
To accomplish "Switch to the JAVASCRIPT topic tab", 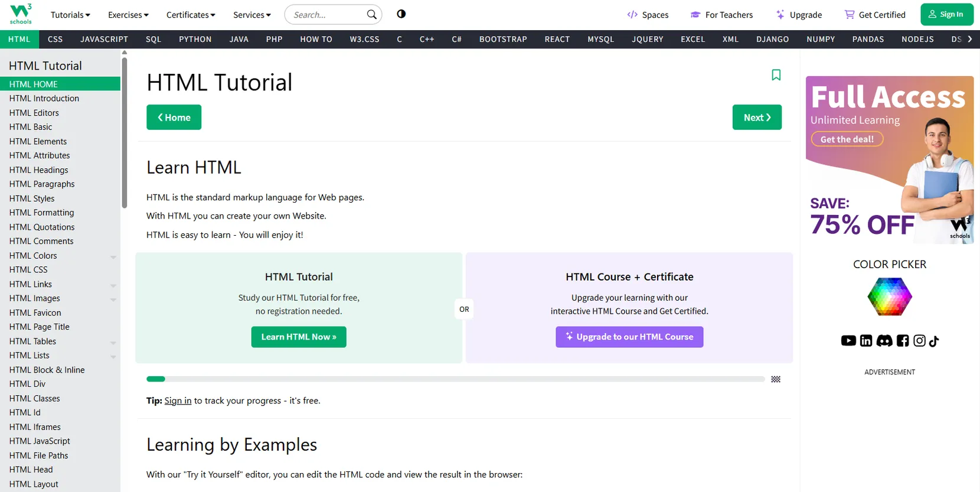I will [104, 39].
